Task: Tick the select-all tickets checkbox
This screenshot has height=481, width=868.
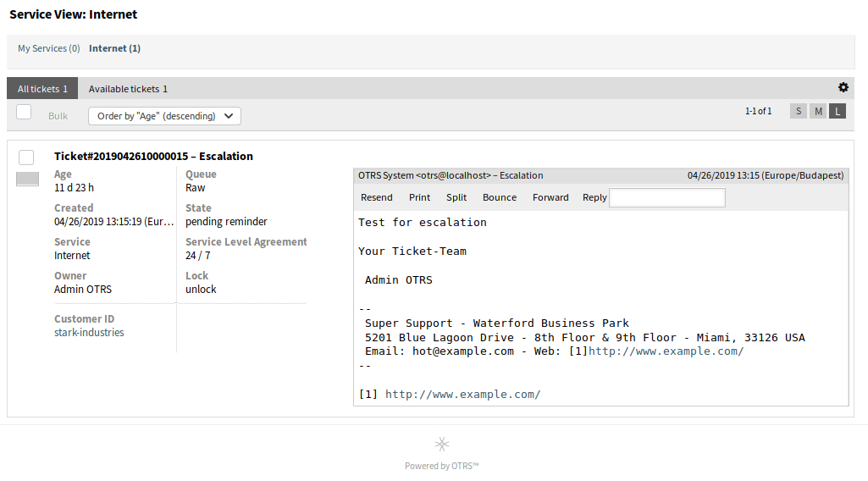Action: pyautogui.click(x=24, y=112)
